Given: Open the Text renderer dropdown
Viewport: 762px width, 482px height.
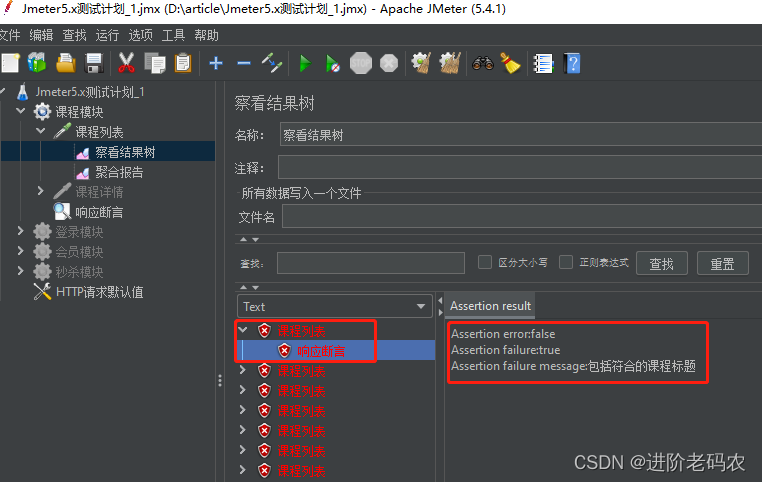Looking at the screenshot, I should [334, 307].
